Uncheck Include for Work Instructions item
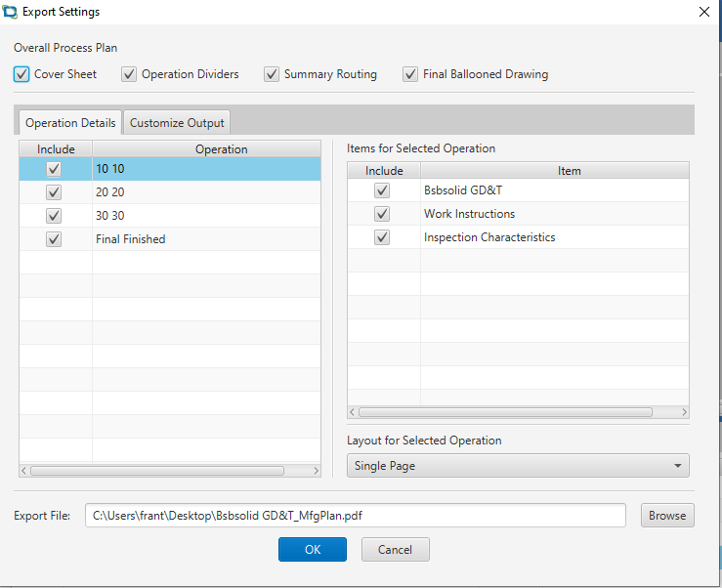Screen dimensions: 722x588 point(382,214)
